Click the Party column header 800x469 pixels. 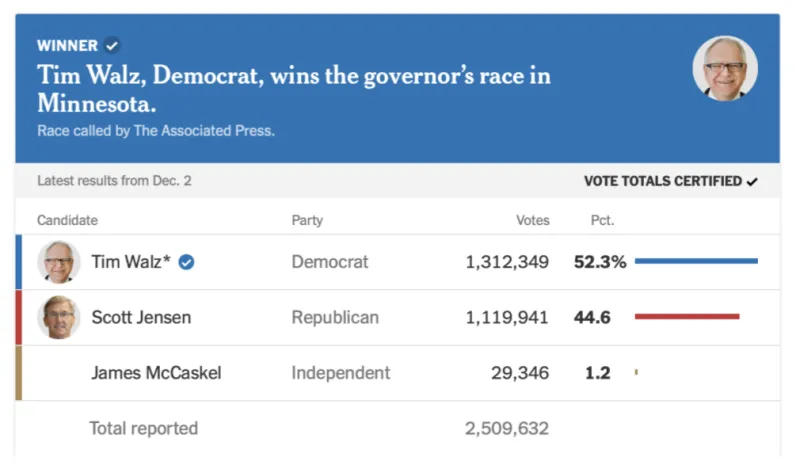point(307,220)
